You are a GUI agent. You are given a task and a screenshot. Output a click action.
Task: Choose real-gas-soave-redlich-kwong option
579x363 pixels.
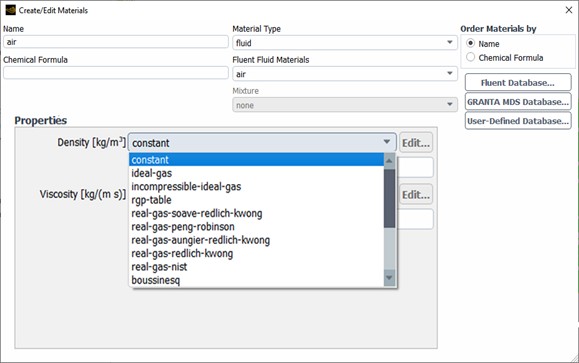pyautogui.click(x=257, y=213)
